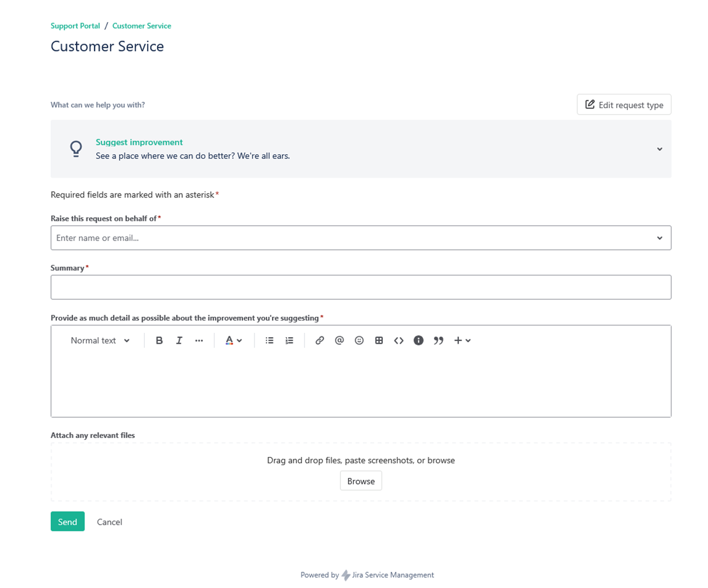Open the emoji picker
Viewport: 708px width, 588px height.
359,340
